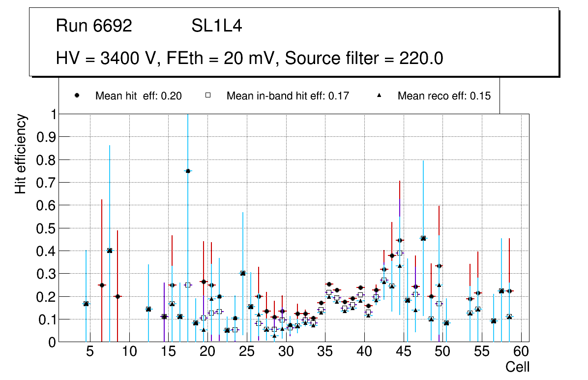Select the 'Mean in-band hit eff: 0.17' legend text

[x=288, y=96]
